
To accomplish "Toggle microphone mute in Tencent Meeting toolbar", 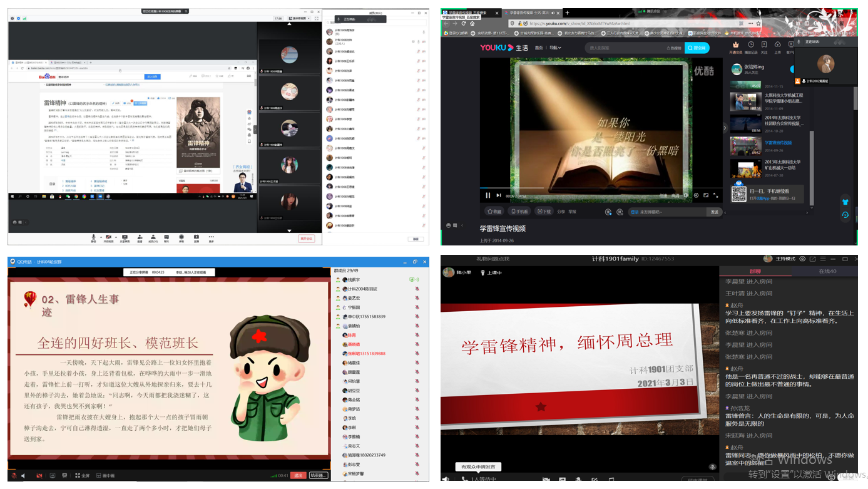I will click(93, 238).
